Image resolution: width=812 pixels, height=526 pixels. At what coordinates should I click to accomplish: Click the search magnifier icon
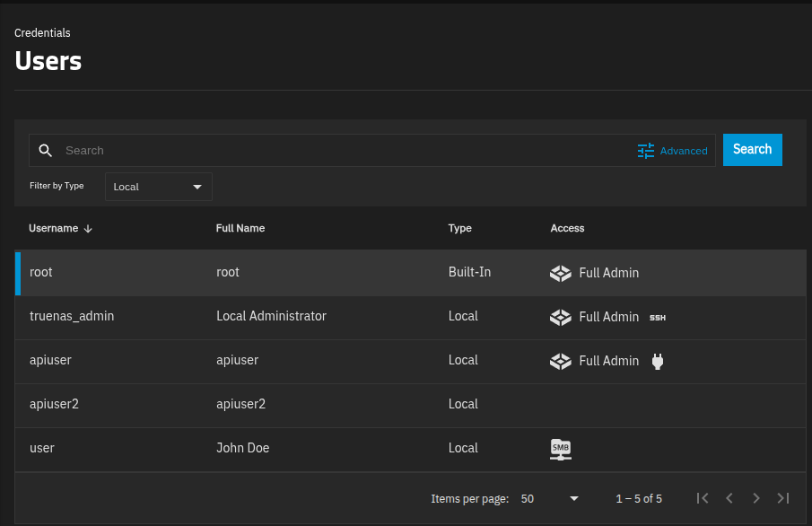[45, 151]
